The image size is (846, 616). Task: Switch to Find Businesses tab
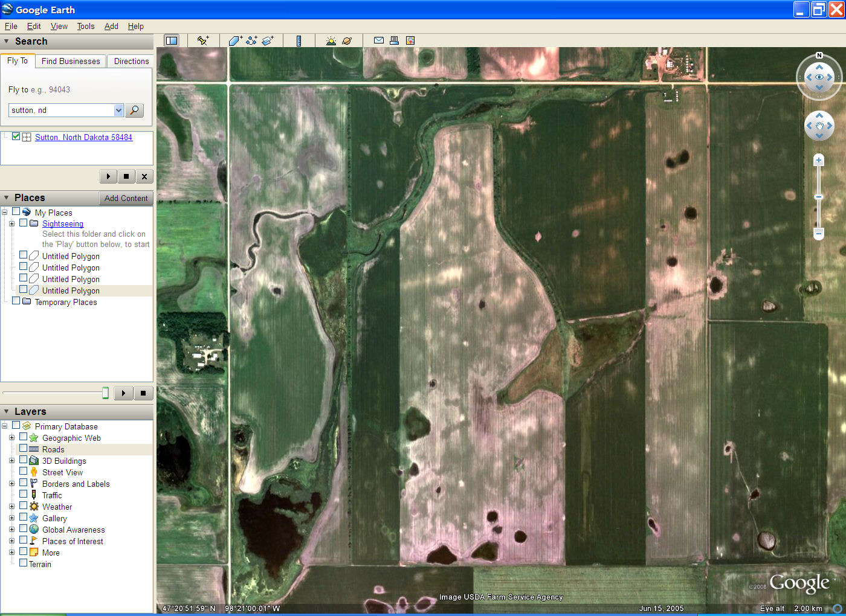pos(71,61)
